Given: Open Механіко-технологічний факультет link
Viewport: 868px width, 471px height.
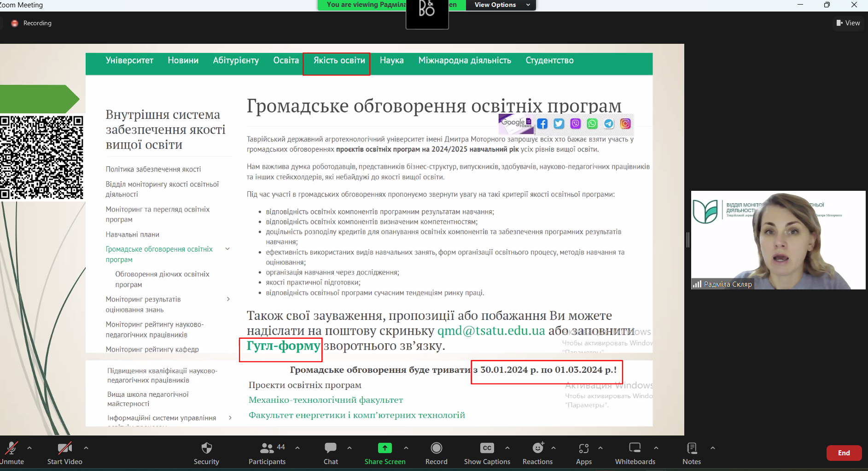Looking at the screenshot, I should point(326,400).
